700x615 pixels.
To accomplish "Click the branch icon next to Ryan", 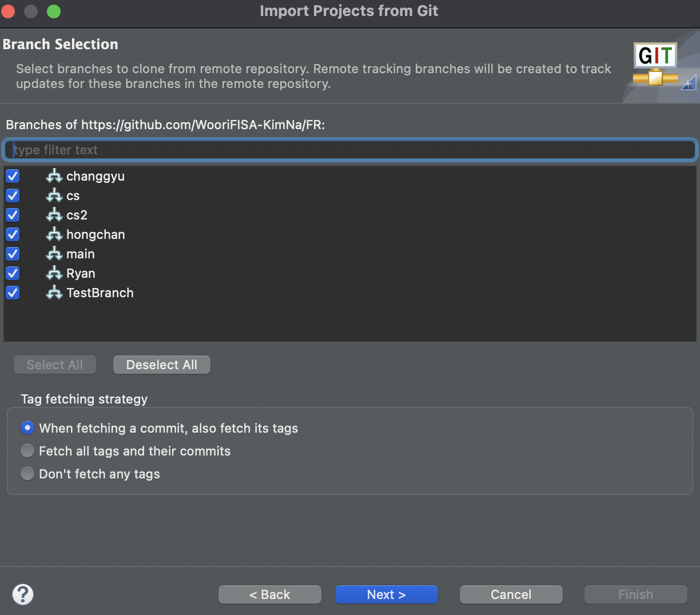I will pyautogui.click(x=54, y=273).
